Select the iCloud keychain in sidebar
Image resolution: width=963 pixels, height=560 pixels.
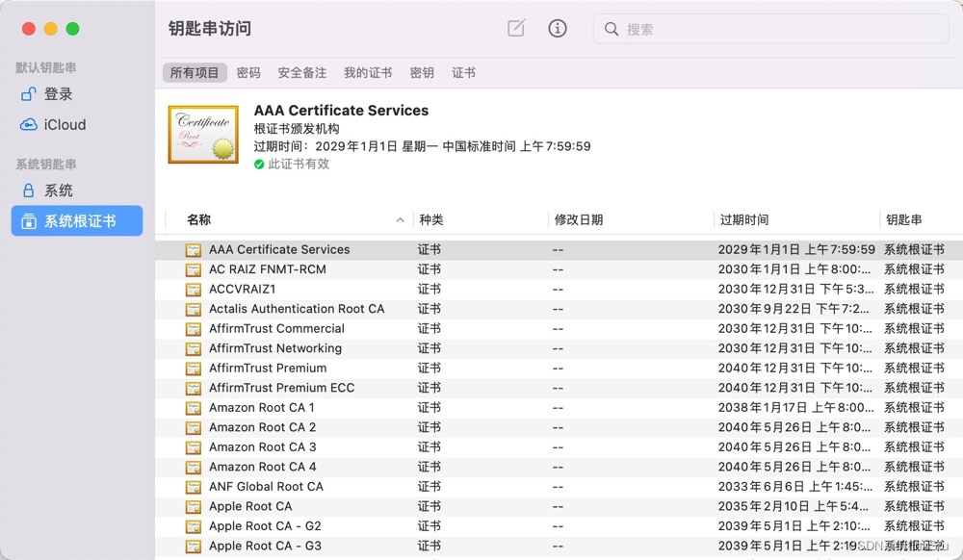(77, 124)
